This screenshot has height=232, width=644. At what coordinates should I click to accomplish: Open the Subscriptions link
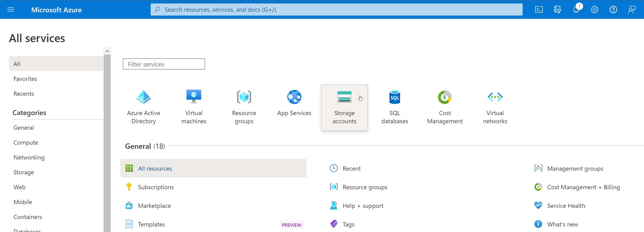click(156, 187)
